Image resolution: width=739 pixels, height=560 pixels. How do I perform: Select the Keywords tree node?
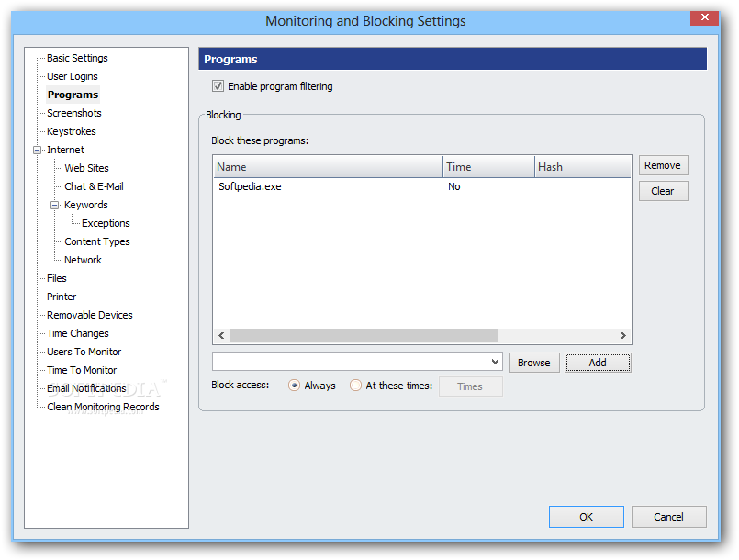[x=86, y=205]
